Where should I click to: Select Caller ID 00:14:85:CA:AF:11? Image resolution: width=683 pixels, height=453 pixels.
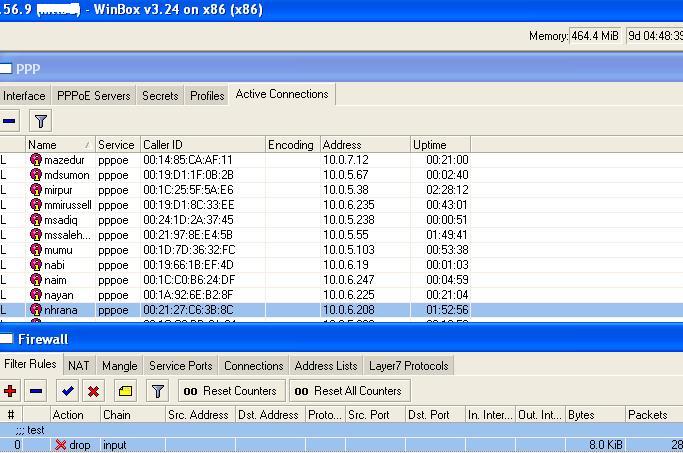pos(188,160)
